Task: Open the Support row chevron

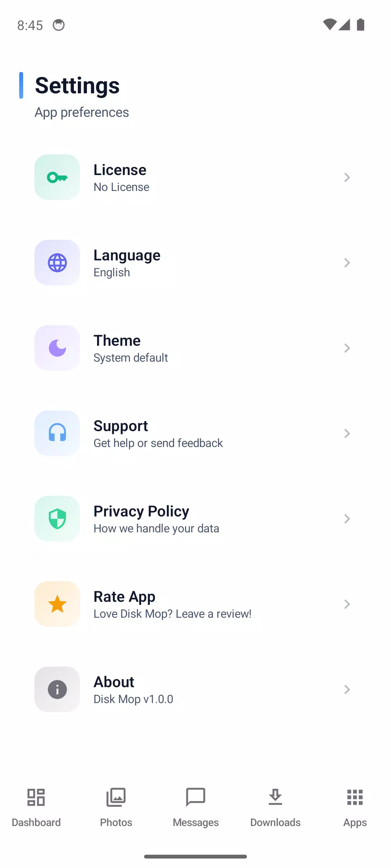Action: click(347, 433)
